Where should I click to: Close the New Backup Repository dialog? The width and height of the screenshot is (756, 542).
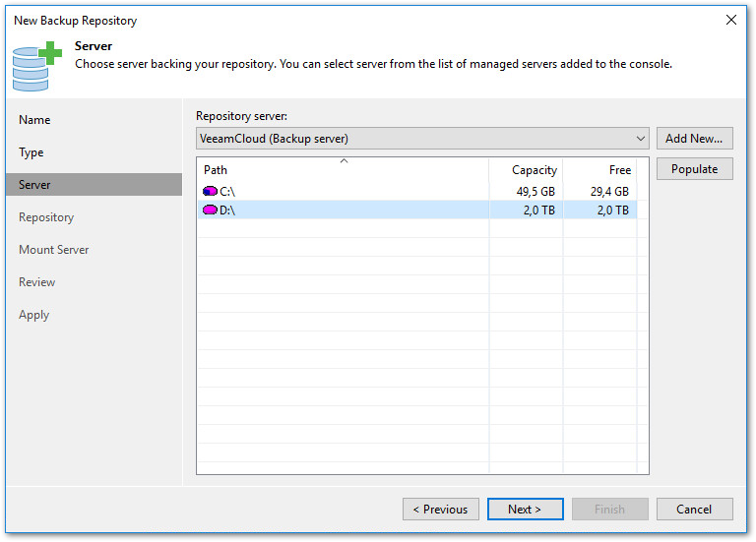click(x=731, y=20)
